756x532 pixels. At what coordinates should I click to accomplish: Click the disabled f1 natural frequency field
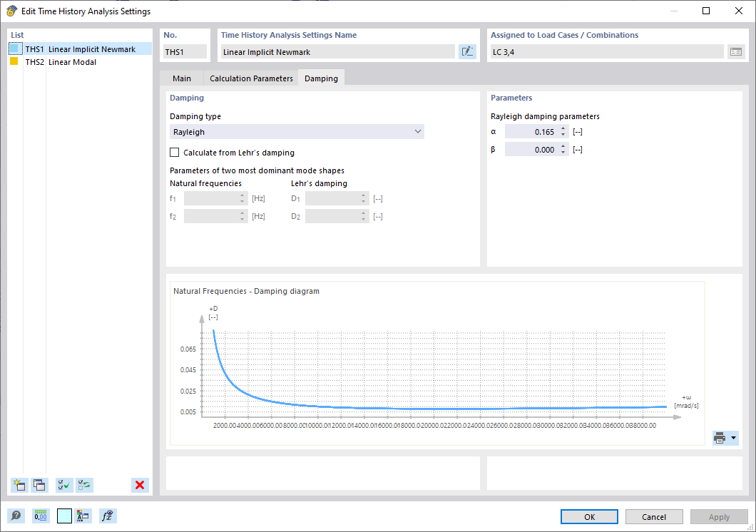[215, 198]
